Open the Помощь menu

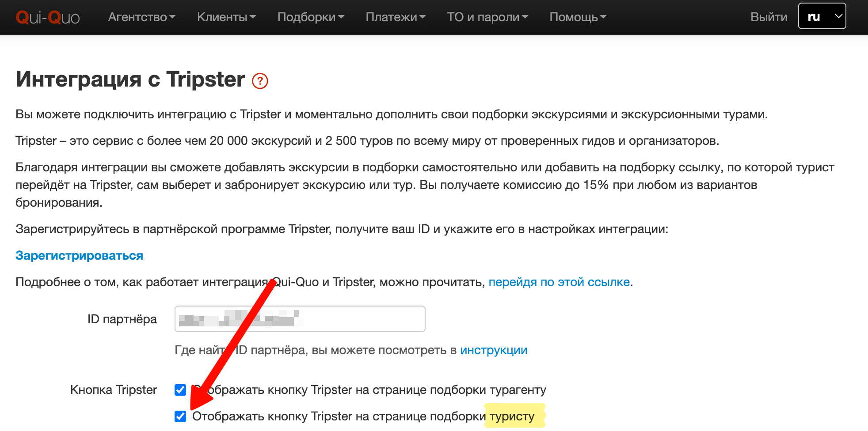pos(578,17)
